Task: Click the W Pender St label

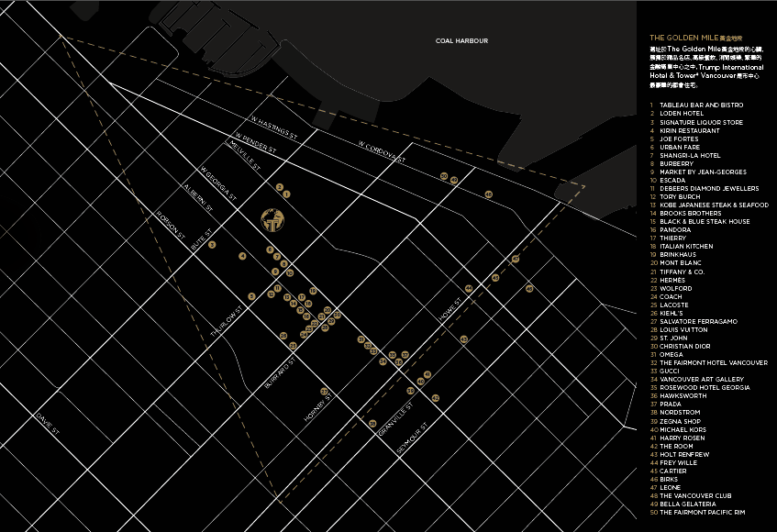Action: click(256, 143)
